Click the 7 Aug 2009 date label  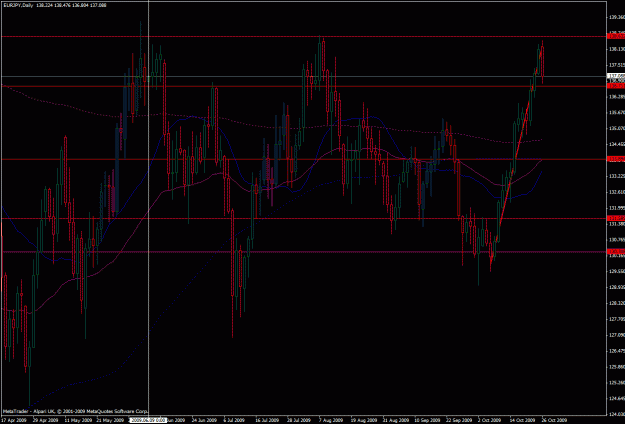click(331, 420)
